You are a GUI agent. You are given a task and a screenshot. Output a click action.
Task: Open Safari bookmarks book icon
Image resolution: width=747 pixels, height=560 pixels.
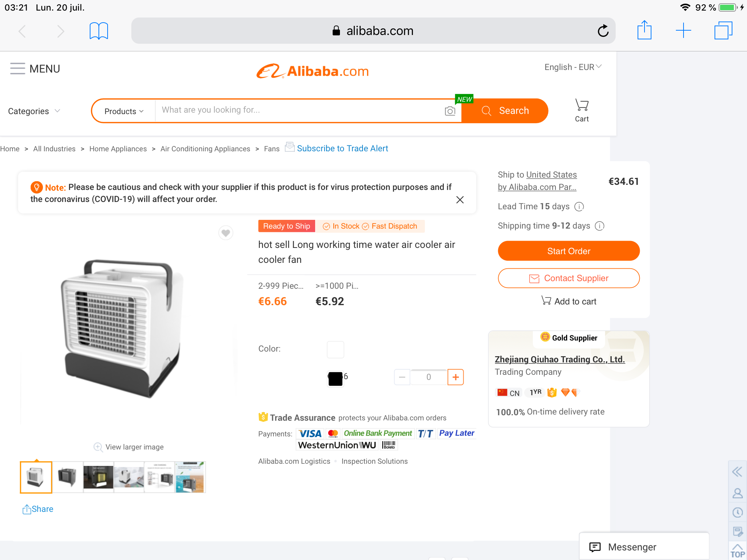click(x=99, y=31)
